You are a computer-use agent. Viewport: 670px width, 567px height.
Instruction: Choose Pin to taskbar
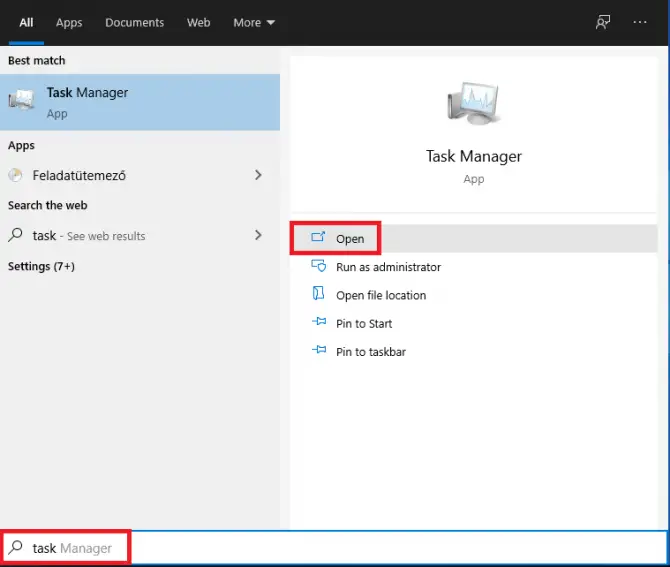[x=473, y=352]
